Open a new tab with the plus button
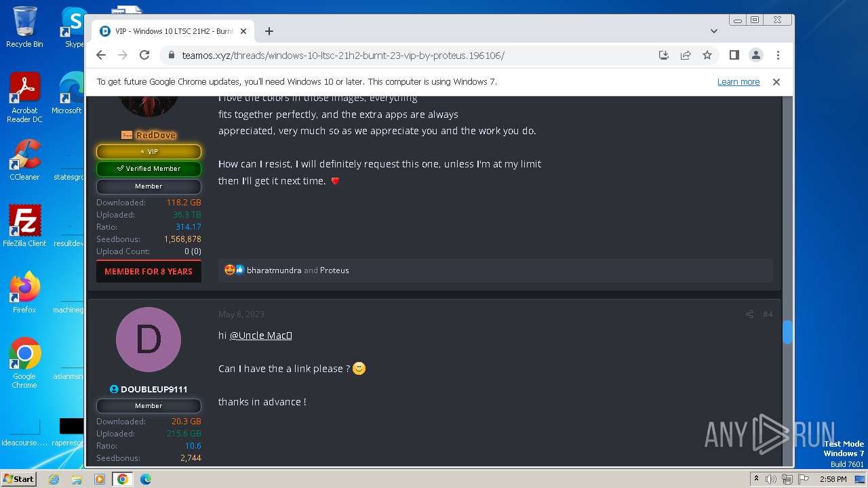The height and width of the screenshot is (488, 868). pos(269,31)
